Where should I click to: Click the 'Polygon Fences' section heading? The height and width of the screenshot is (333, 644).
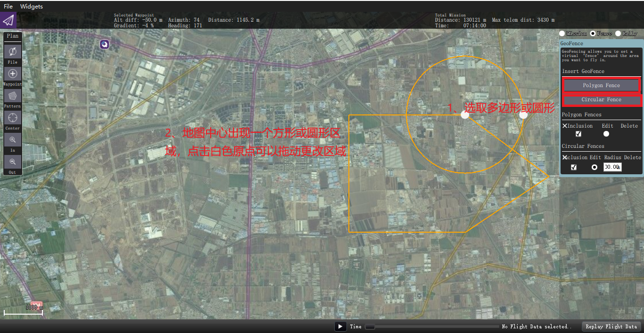[582, 114]
